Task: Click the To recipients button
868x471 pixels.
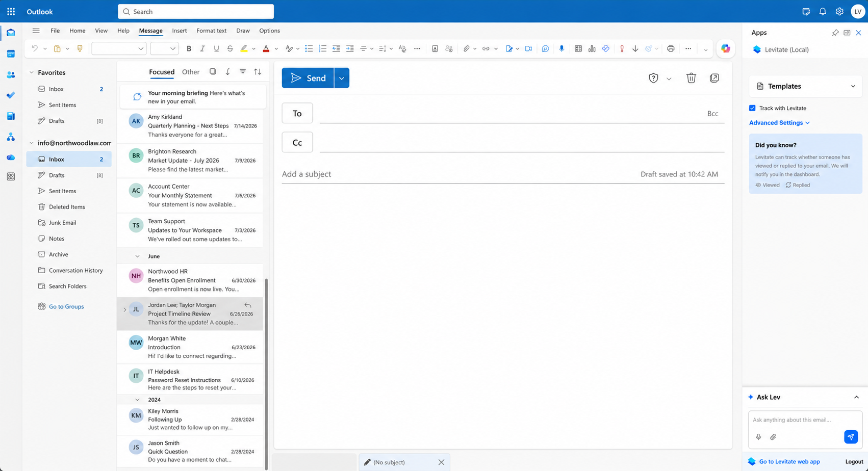Action: 297,113
